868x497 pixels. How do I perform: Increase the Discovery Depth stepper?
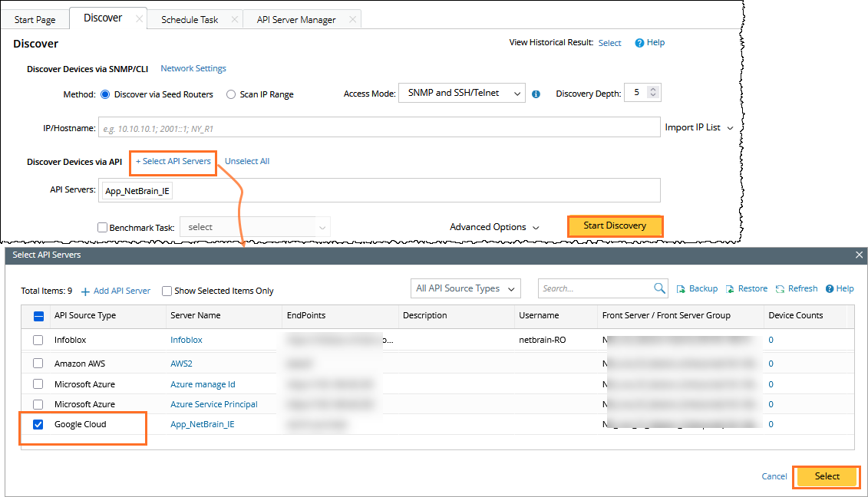(x=653, y=90)
